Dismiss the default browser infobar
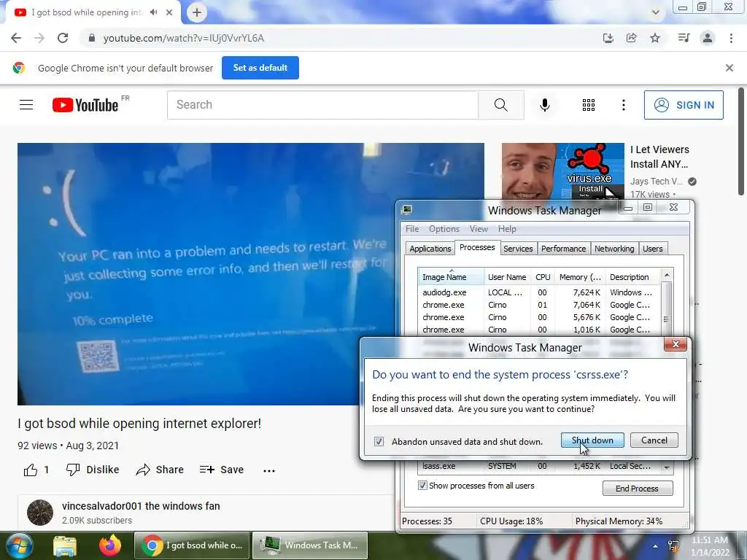747x560 pixels. point(729,68)
